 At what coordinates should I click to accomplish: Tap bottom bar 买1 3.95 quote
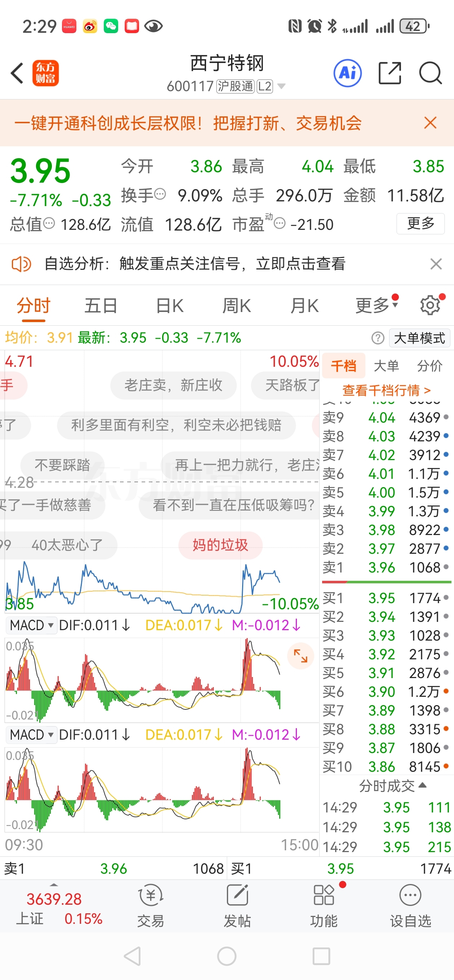[x=340, y=869]
